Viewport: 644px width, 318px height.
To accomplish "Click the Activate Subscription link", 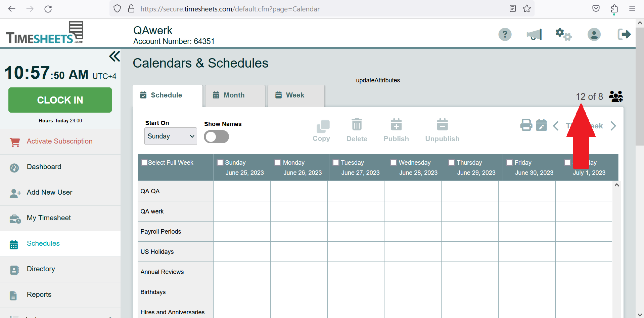I will 60,142.
